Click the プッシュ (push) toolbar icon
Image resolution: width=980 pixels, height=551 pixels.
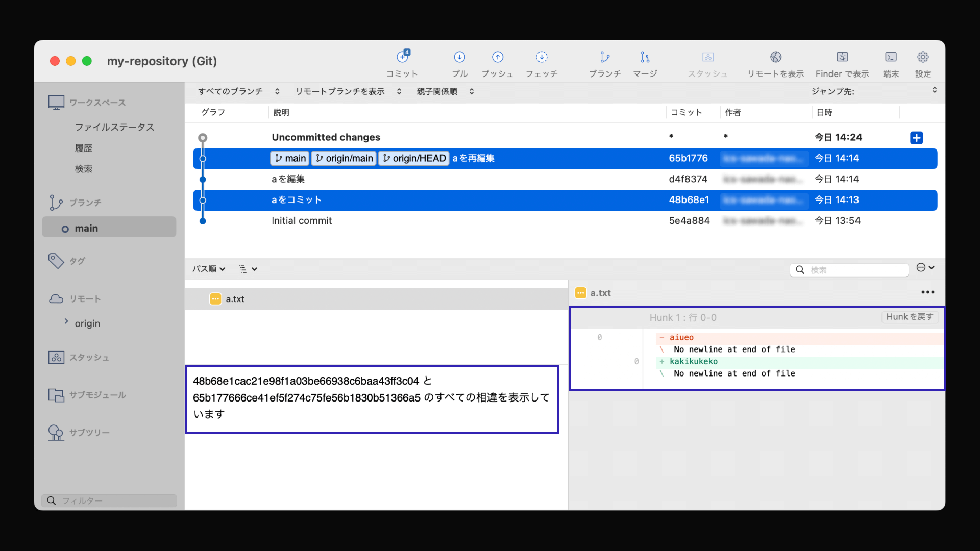point(498,57)
